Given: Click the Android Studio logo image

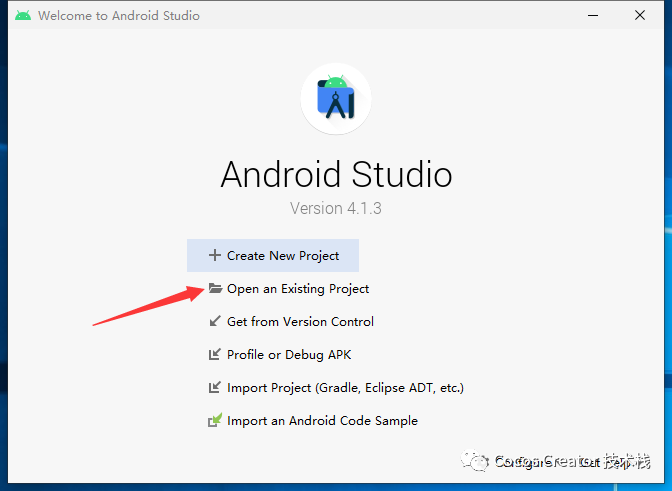Looking at the screenshot, I should point(336,99).
